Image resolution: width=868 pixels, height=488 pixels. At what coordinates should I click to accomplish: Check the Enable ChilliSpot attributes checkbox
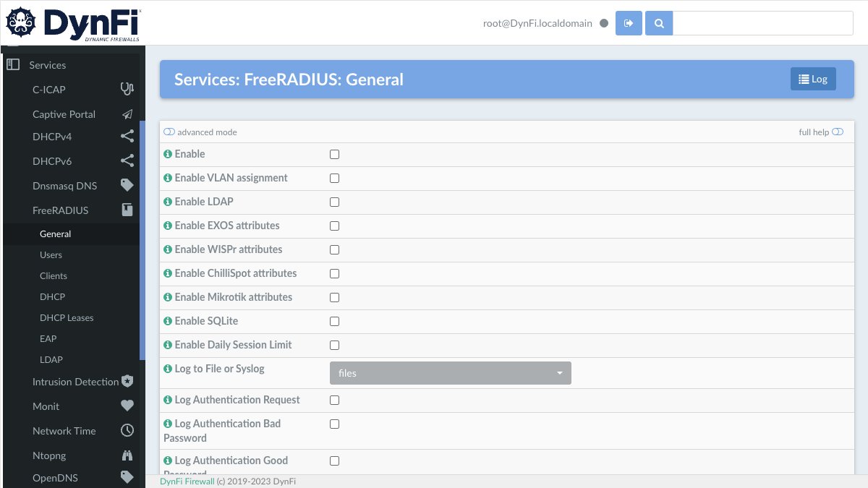point(334,273)
